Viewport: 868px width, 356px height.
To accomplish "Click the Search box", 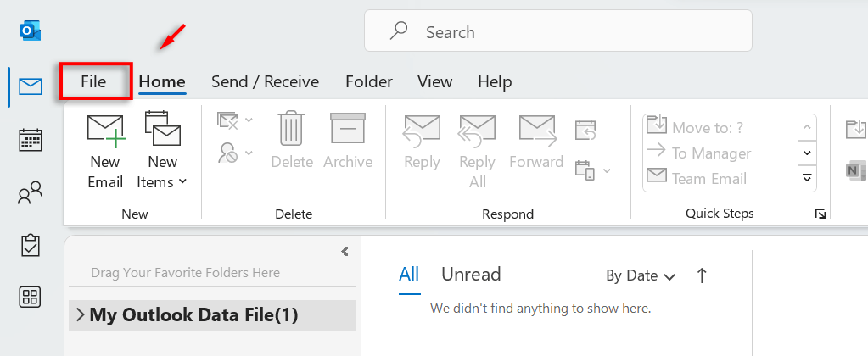I will [x=558, y=32].
